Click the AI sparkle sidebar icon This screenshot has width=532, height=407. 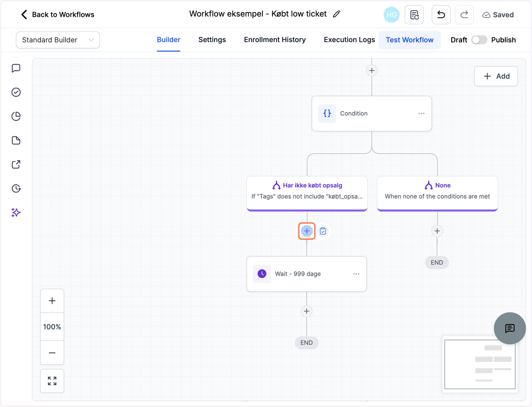[x=16, y=213]
